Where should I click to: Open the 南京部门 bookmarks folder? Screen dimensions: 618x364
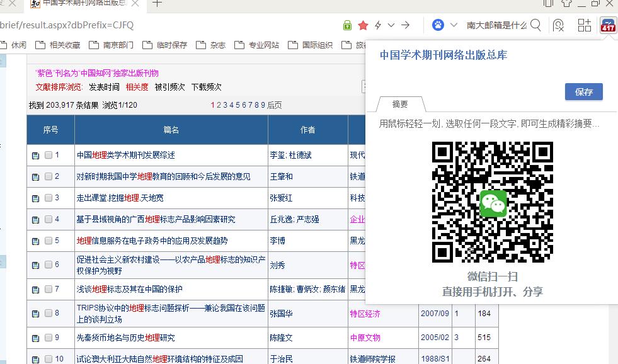coord(111,45)
